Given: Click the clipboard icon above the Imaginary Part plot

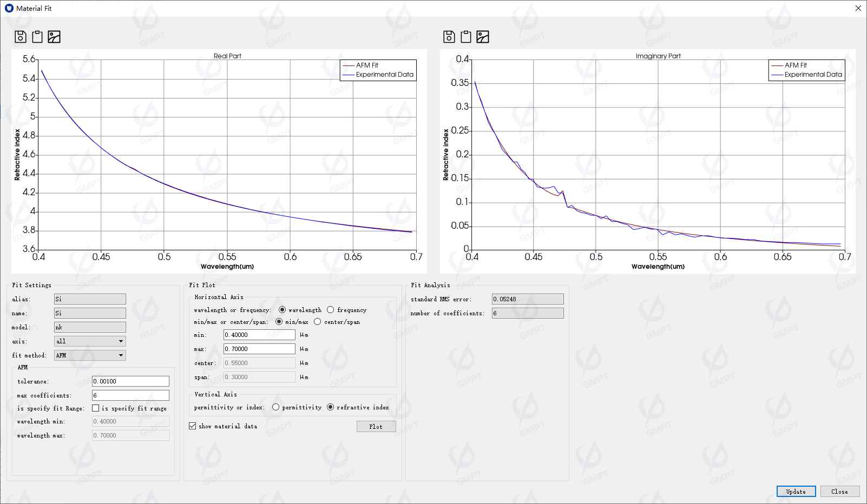Looking at the screenshot, I should coord(466,37).
